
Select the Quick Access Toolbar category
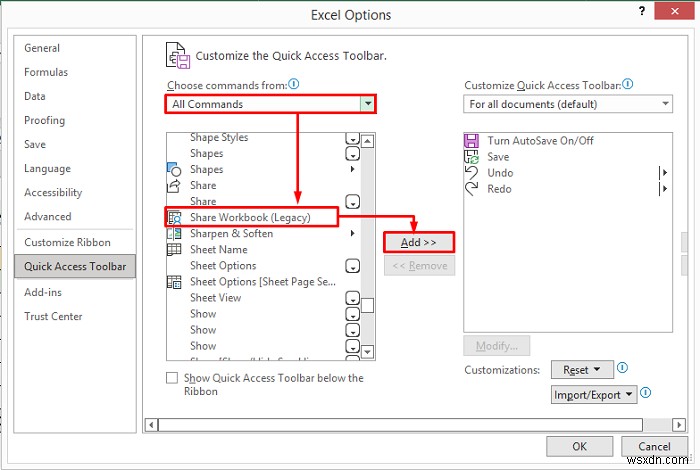tap(75, 266)
